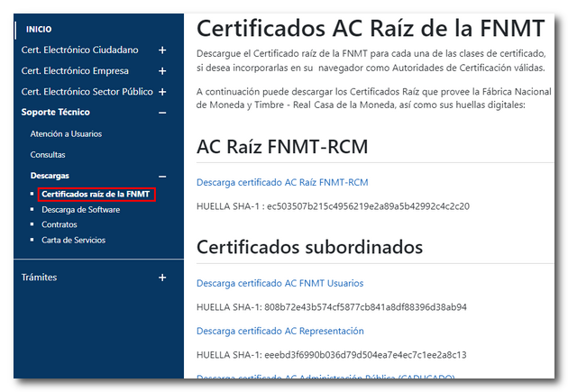The height and width of the screenshot is (392, 568).
Task: Expand Trámites using the plus icon
Action: click(x=162, y=278)
